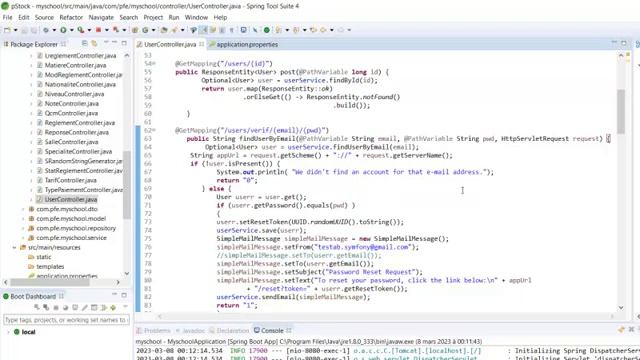The image size is (640, 360).
Task: Click Package Explorer vertical scrollbar thumb
Action: click(127, 185)
